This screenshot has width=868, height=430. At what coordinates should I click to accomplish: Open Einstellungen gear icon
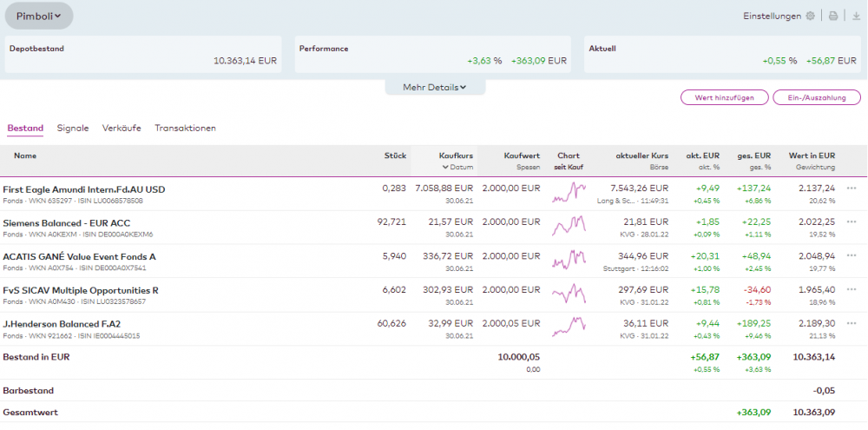(x=810, y=16)
